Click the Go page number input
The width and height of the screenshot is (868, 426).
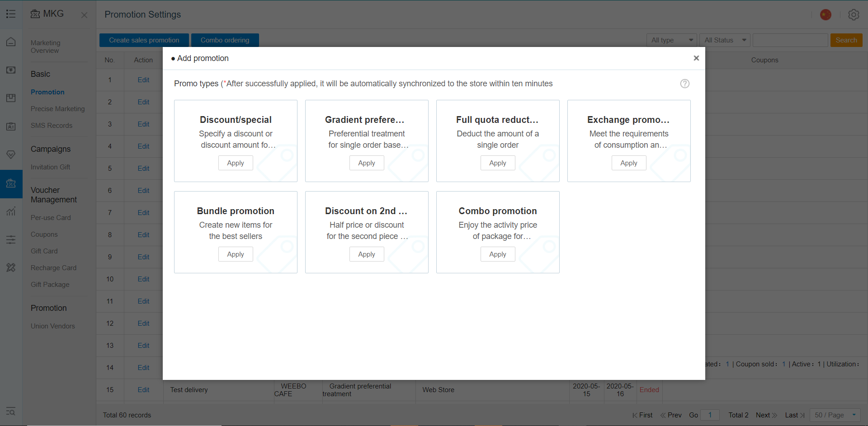(710, 415)
